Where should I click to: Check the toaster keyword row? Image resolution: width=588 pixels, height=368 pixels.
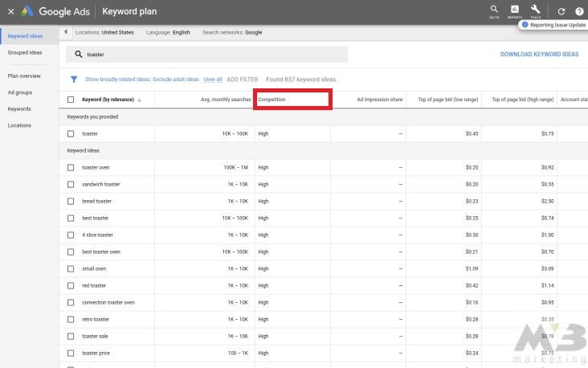click(x=71, y=133)
